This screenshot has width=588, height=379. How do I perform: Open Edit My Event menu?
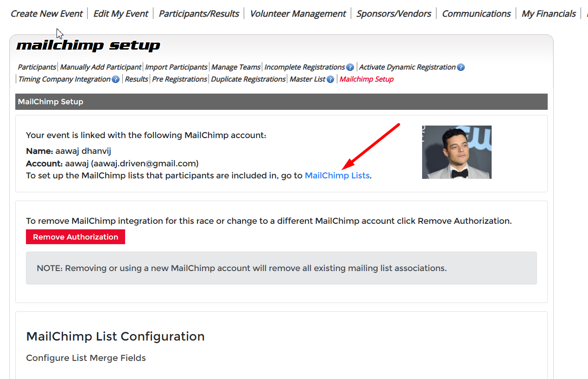click(x=121, y=14)
